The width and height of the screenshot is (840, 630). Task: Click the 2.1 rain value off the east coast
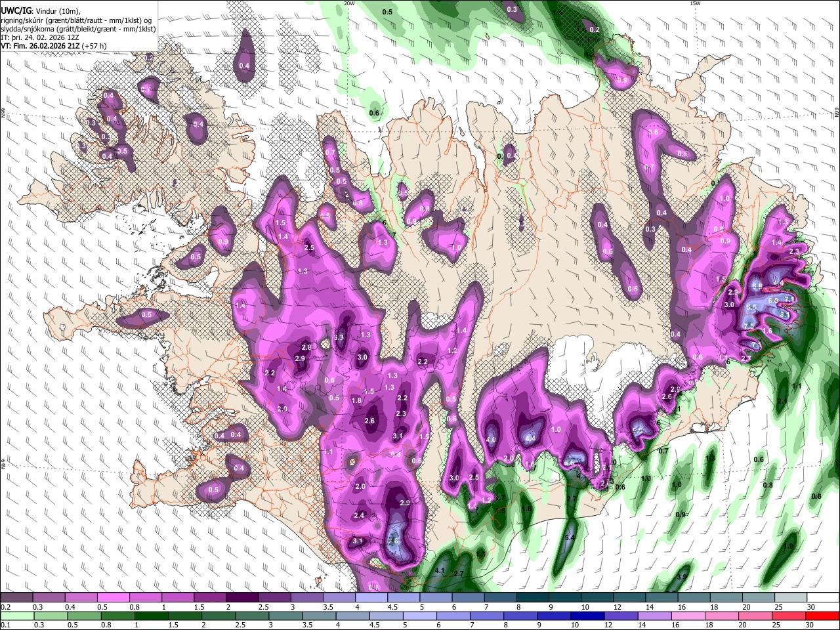[782, 400]
